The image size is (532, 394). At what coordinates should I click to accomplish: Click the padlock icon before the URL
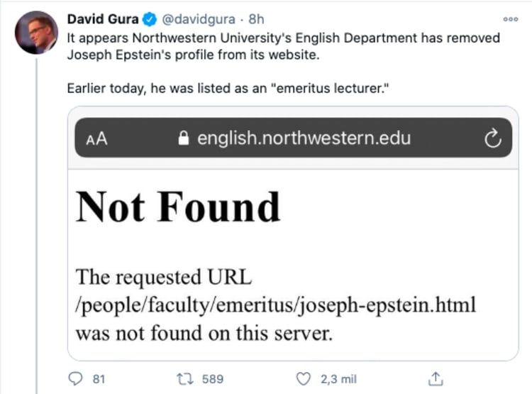point(184,138)
